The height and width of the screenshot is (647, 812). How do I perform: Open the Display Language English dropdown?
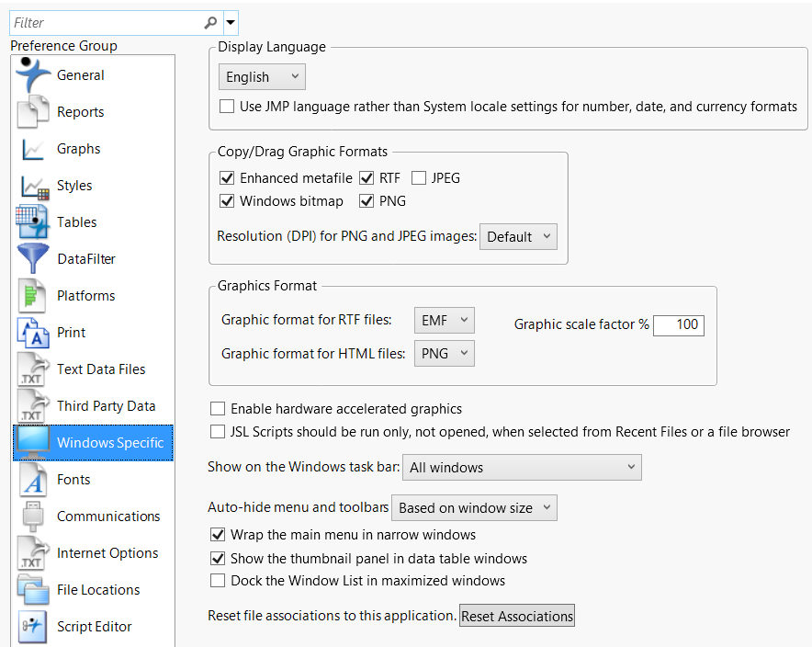click(262, 77)
